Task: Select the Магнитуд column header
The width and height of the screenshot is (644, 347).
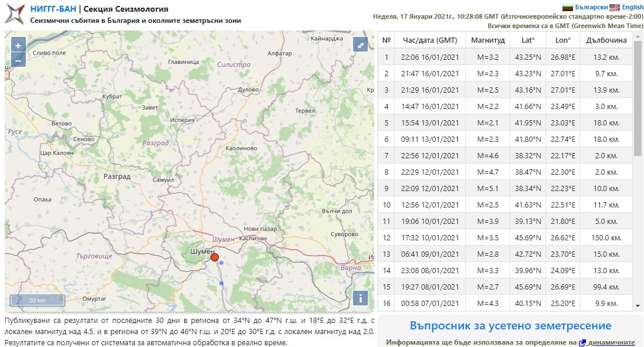Action: pos(487,40)
